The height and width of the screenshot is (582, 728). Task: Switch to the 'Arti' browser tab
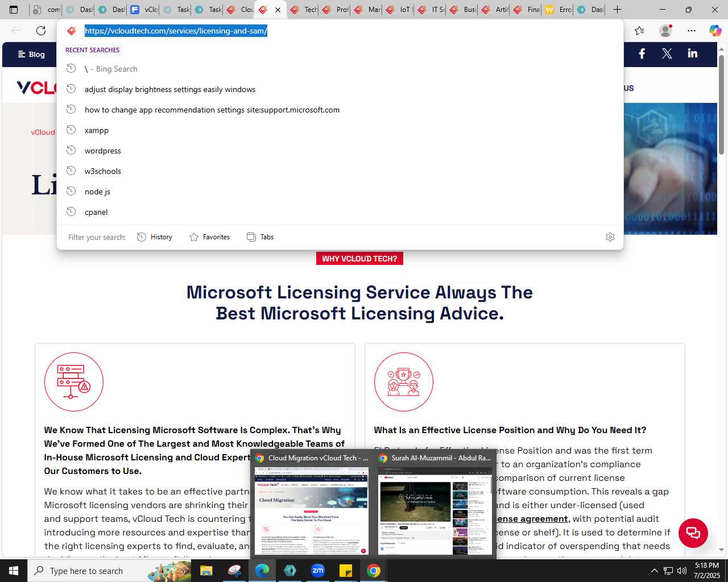495,10
